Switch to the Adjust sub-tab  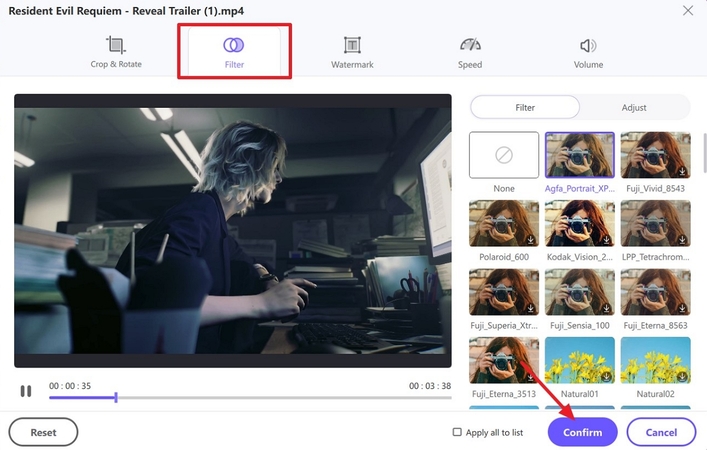click(634, 107)
